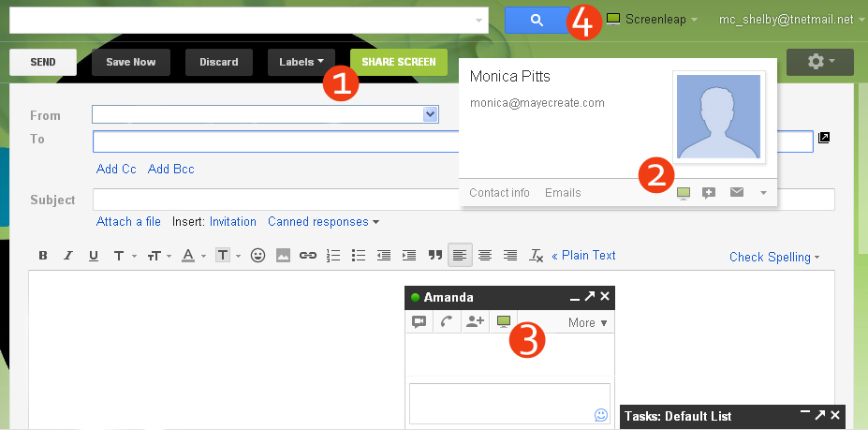Open the text highlight color picker
Screen dimensions: 868x430
point(228,256)
